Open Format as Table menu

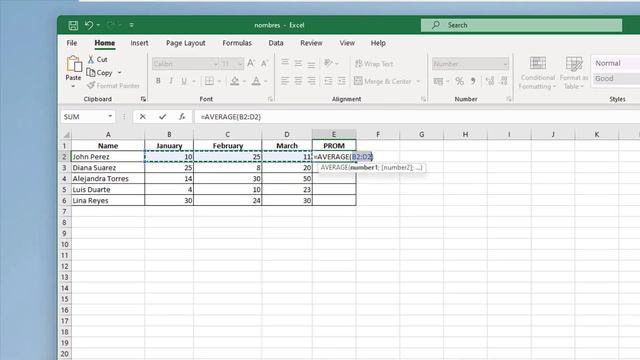pos(574,73)
